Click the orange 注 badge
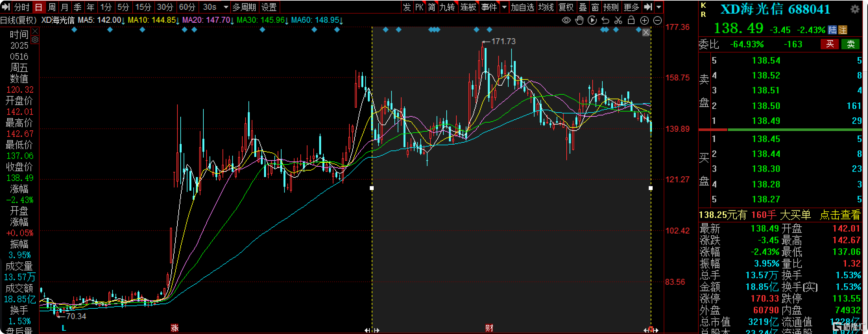The height and width of the screenshot is (334, 868). pyautogui.click(x=843, y=30)
